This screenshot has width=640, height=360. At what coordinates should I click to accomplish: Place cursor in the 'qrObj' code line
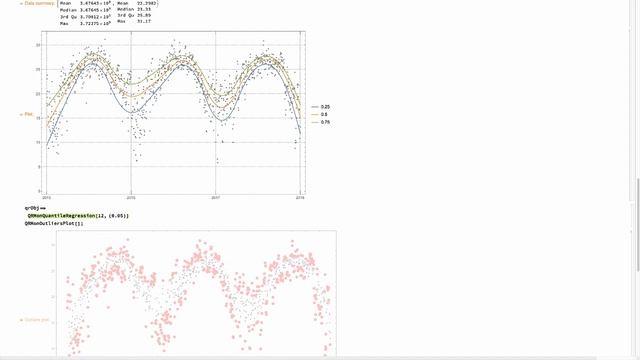tap(35, 208)
